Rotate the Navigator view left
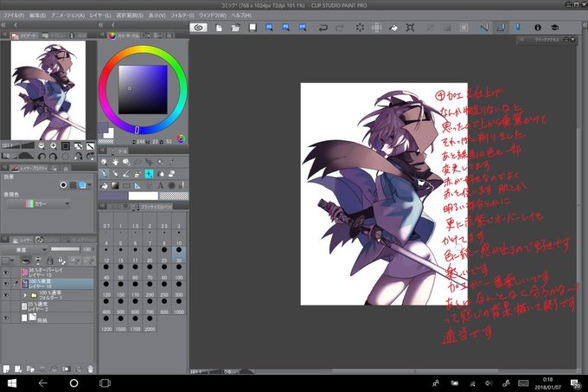Screen dimensions: 588x392 click(x=42, y=156)
